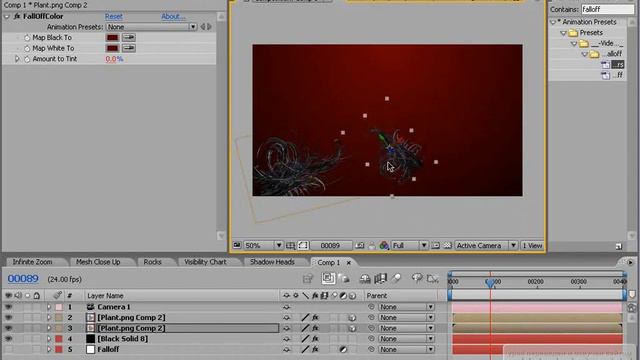Screen dimensions: 640x360
Task: Toggle stopwatch for Map Black To
Action: click(x=27, y=38)
